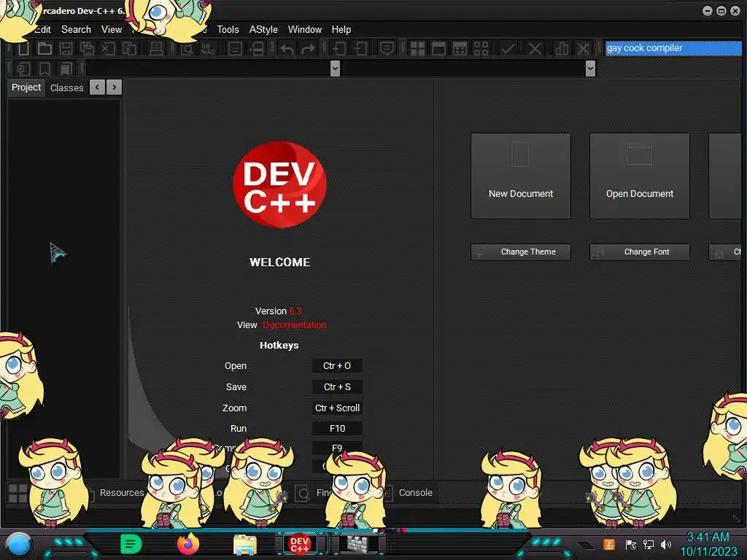Click the Compile four-squares toolbar icon
This screenshot has width=747, height=560.
417,48
